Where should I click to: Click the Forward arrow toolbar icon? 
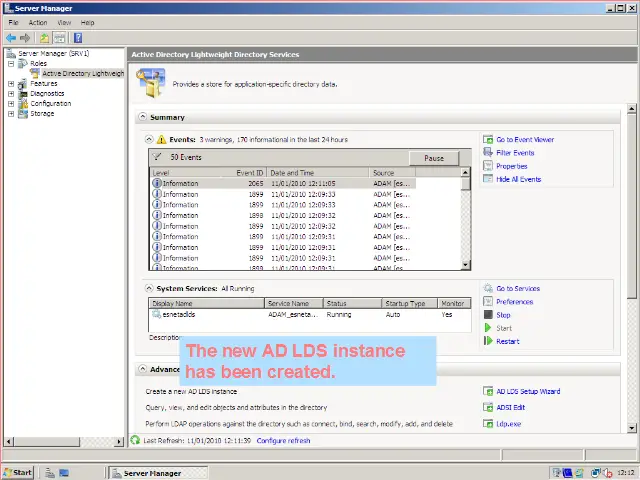(x=25, y=38)
